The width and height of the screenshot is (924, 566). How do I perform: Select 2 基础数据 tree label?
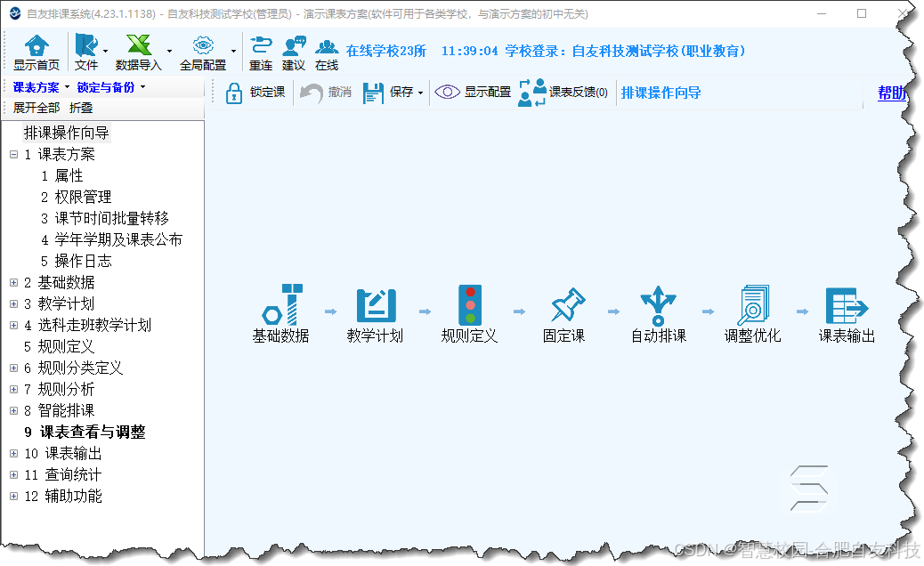[60, 283]
